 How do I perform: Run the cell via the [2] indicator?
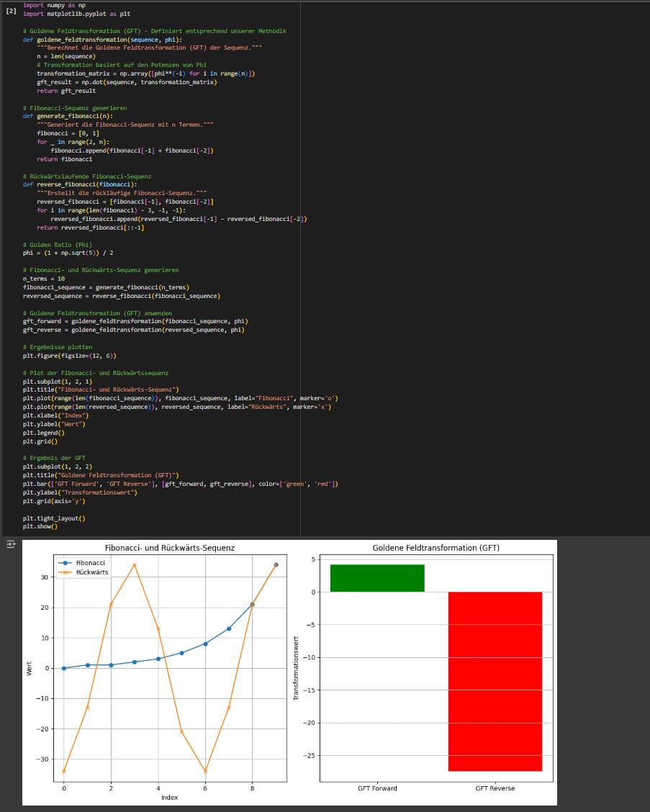(x=11, y=11)
